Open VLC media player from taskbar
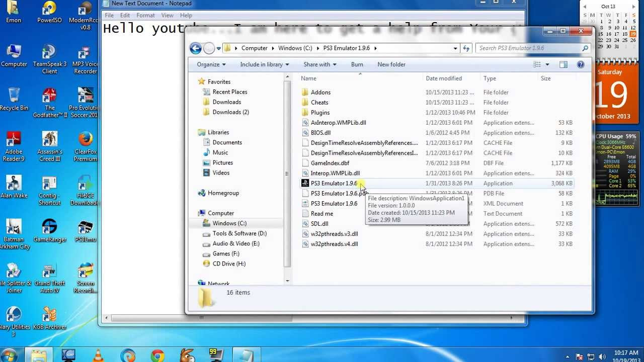644x362 pixels. [x=98, y=355]
